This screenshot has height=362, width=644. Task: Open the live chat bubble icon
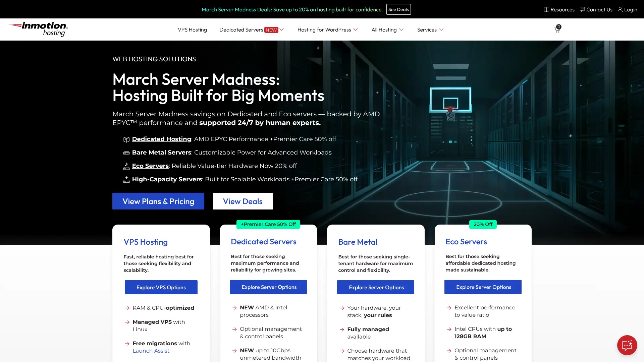point(627,345)
